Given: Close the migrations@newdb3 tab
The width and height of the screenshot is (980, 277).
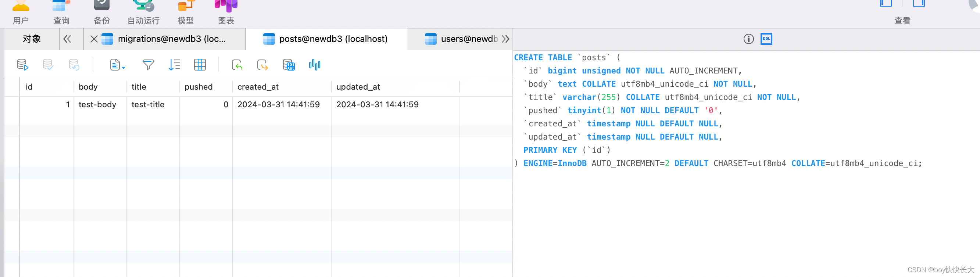Looking at the screenshot, I should (x=94, y=39).
